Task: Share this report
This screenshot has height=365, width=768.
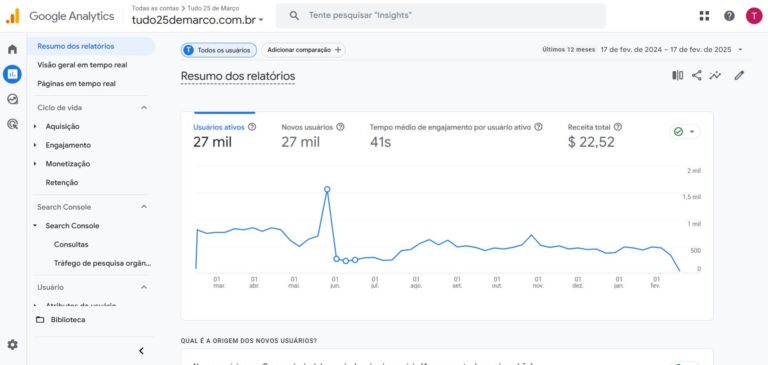Action: (x=696, y=75)
